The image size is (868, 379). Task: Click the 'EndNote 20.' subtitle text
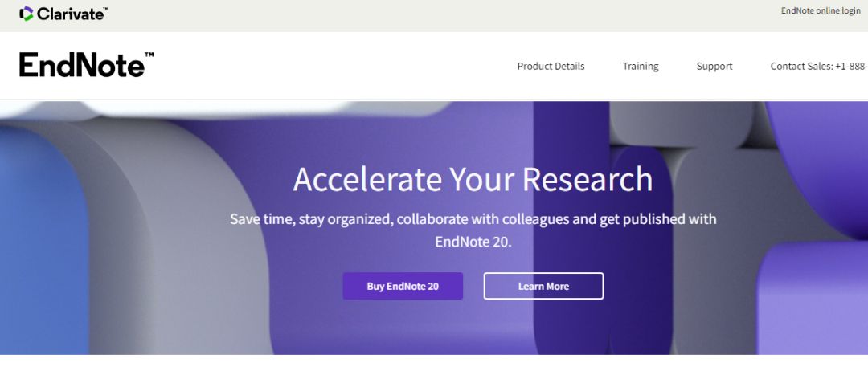(x=473, y=242)
